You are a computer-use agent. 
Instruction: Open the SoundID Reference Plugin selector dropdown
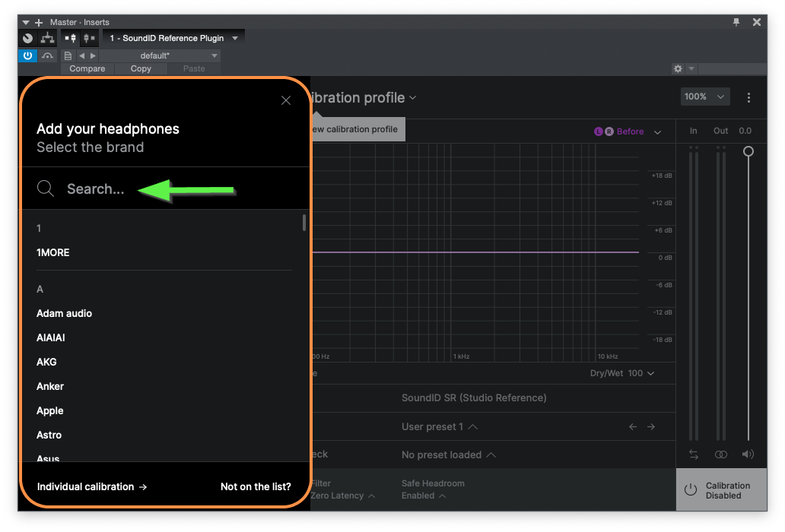(173, 38)
